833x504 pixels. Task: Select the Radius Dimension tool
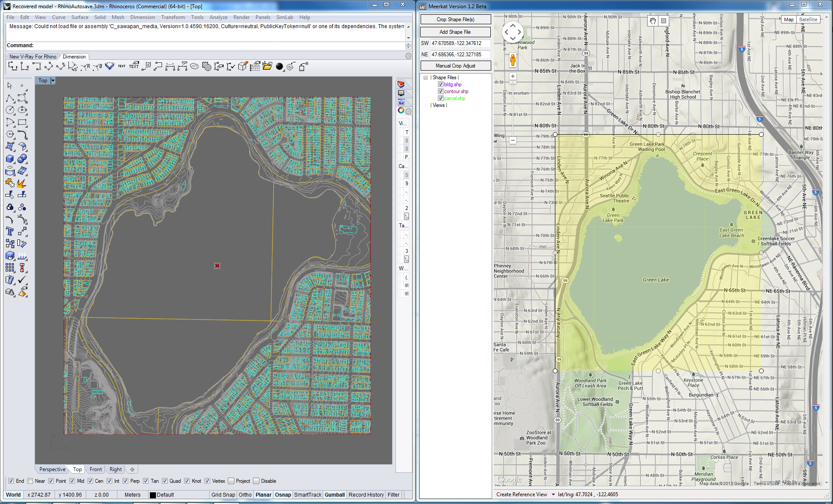click(85, 66)
